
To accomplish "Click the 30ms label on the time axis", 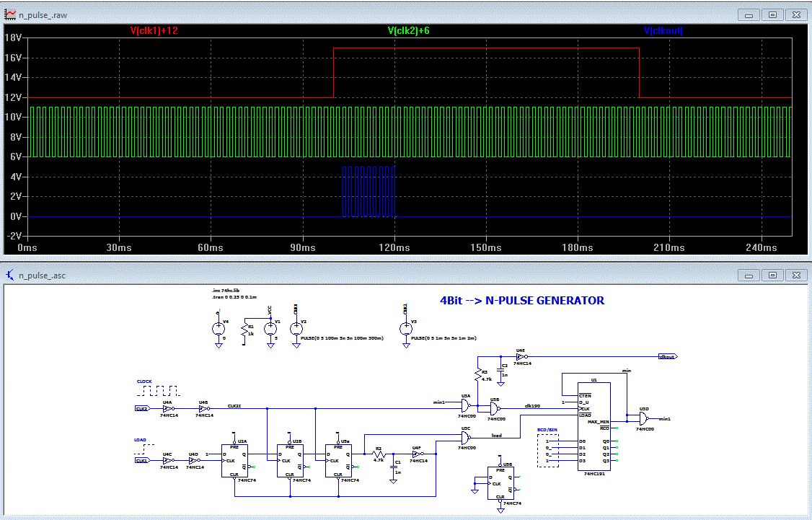I will coord(119,247).
